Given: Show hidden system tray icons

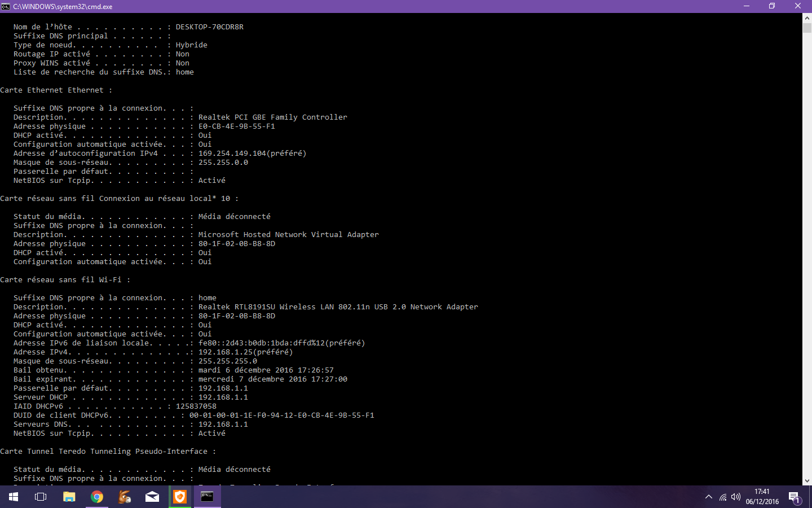Looking at the screenshot, I should 708,497.
